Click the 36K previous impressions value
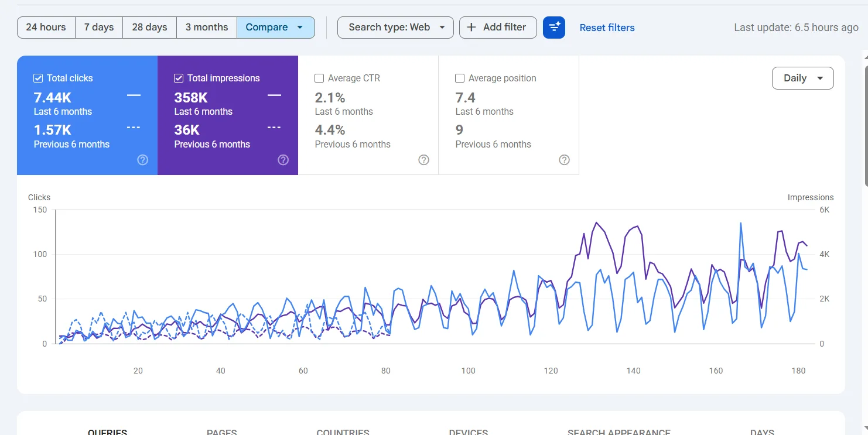The image size is (868, 435). [187, 130]
